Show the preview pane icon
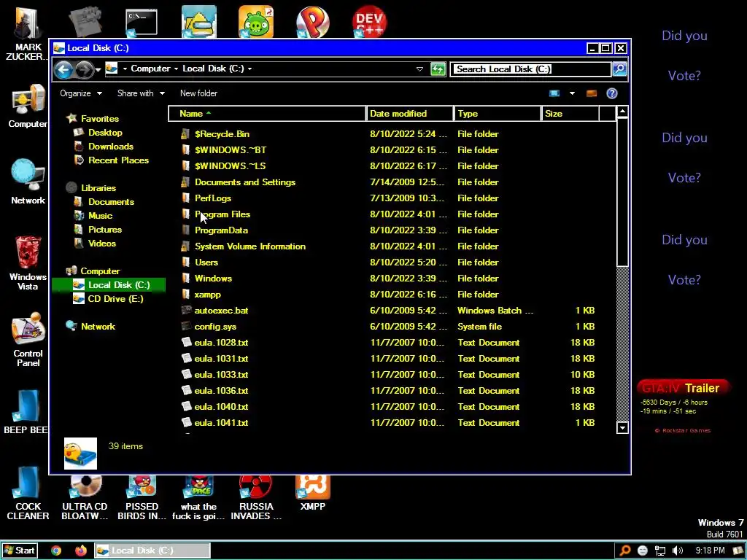Viewport: 747px width, 560px height. (592, 93)
